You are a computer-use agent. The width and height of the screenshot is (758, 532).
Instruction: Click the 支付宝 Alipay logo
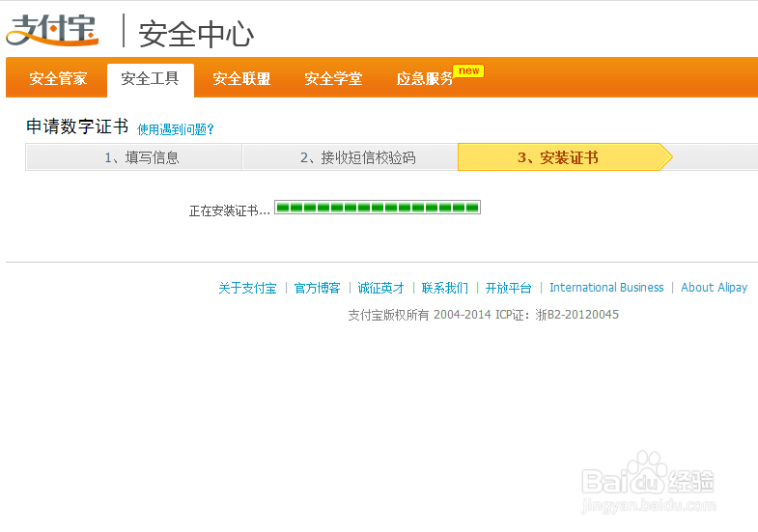pos(52,30)
